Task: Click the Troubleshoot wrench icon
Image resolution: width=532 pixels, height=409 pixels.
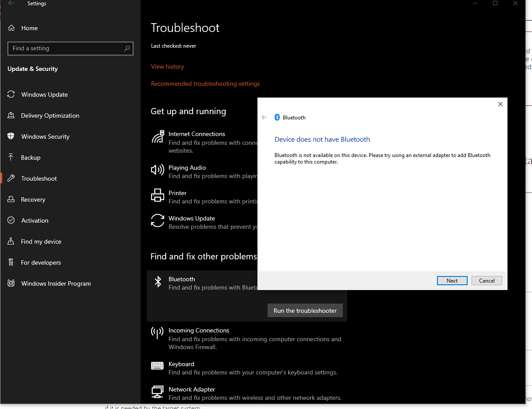Action: tap(11, 178)
